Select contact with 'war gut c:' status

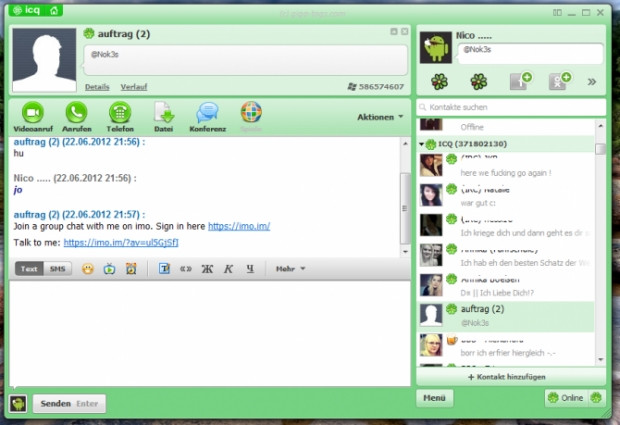coord(506,196)
